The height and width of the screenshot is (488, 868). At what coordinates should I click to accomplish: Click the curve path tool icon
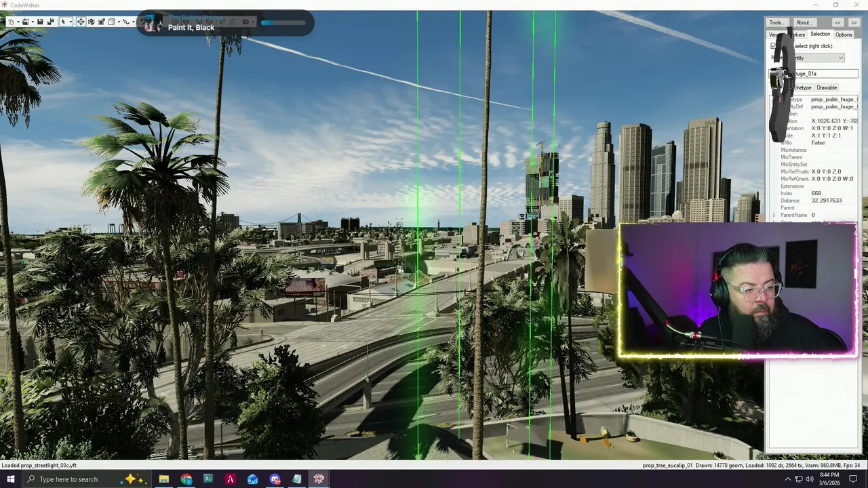126,22
